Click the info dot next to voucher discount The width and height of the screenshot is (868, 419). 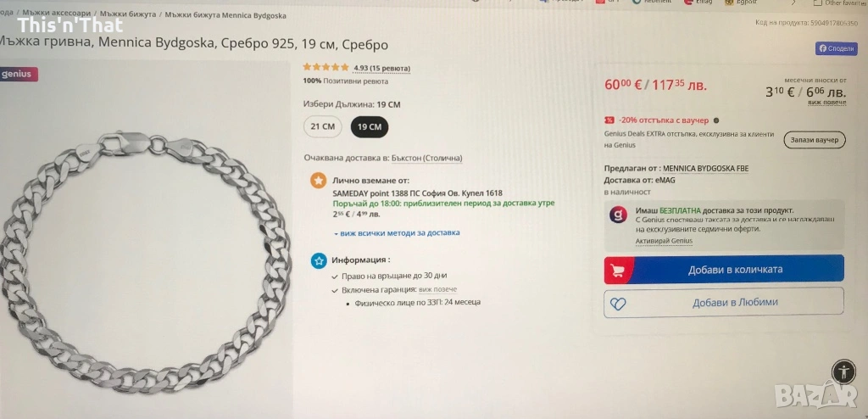point(715,120)
